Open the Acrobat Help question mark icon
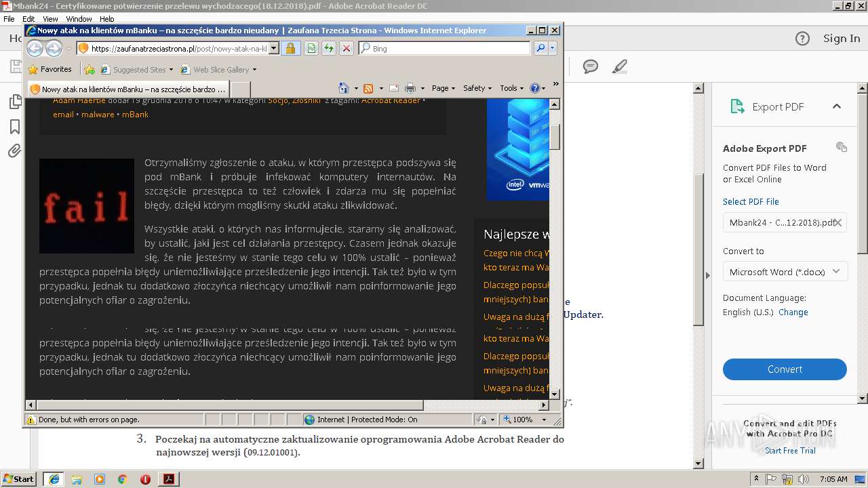This screenshot has width=868, height=488. tap(802, 39)
